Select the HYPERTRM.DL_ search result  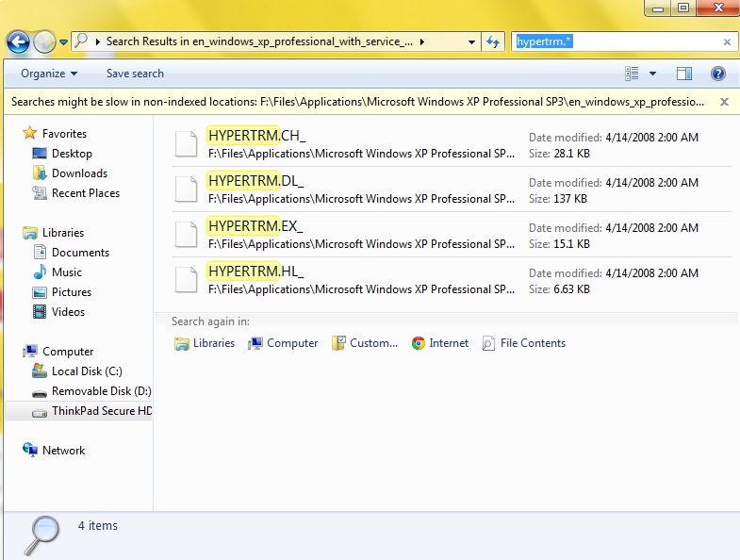(451, 189)
